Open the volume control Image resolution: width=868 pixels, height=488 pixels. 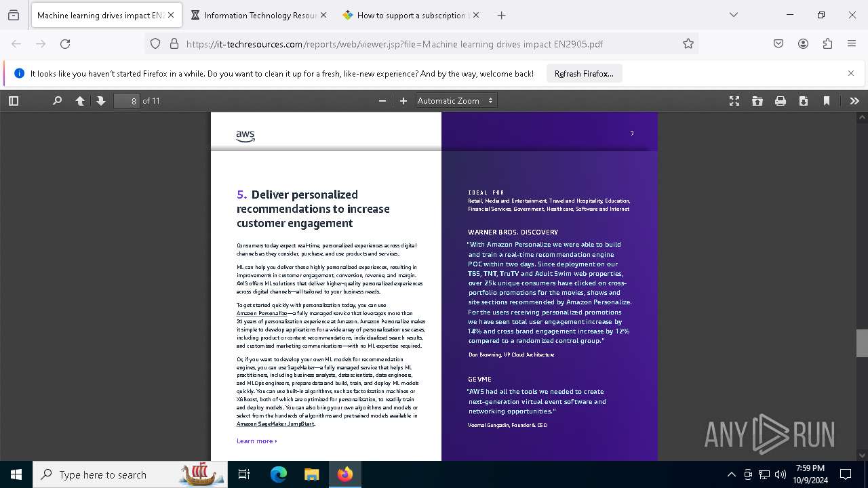pos(781,474)
